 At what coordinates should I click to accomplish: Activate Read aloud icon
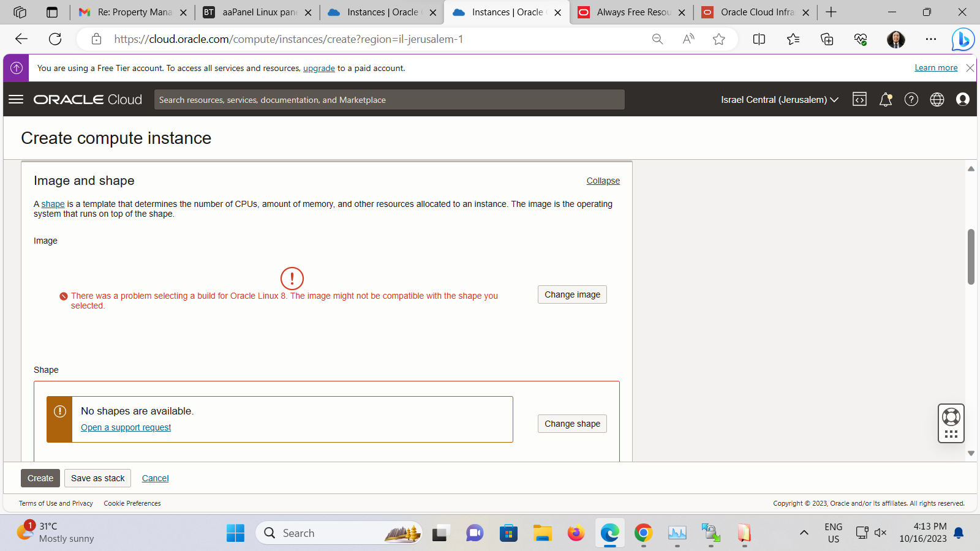click(x=688, y=39)
